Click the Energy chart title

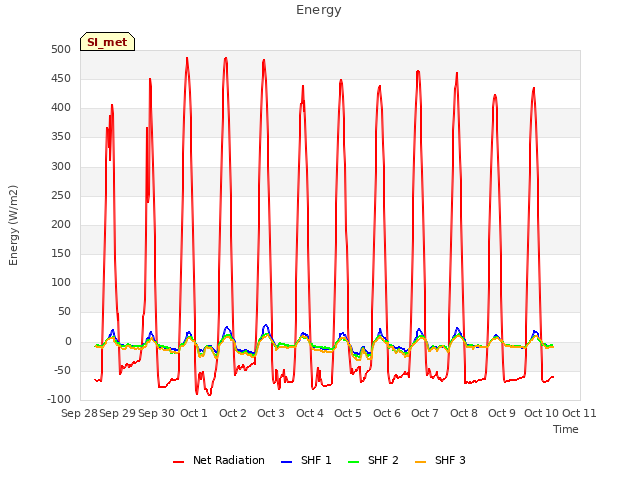pyautogui.click(x=319, y=10)
